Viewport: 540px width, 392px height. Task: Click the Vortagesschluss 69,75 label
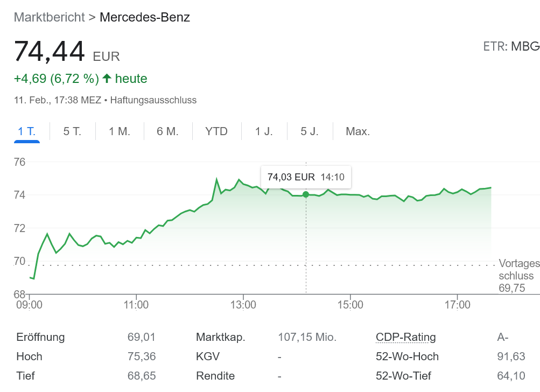(518, 276)
